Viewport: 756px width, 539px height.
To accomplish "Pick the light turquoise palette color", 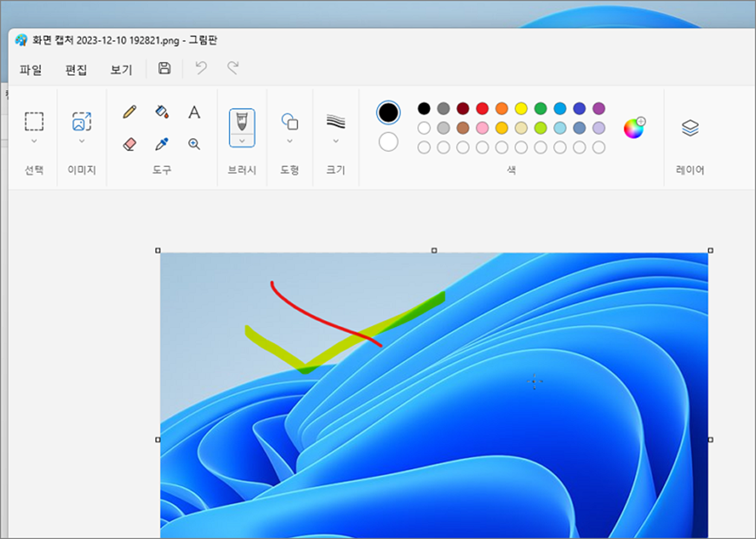I will pos(560,128).
